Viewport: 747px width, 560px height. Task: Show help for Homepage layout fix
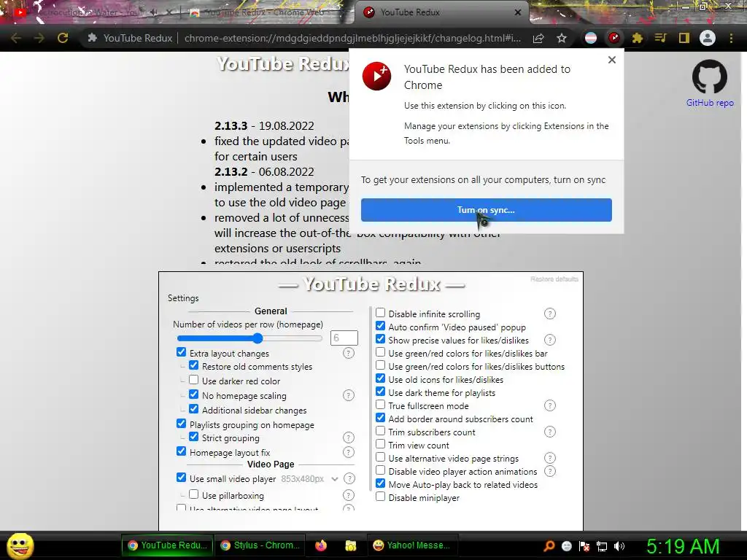(x=349, y=452)
